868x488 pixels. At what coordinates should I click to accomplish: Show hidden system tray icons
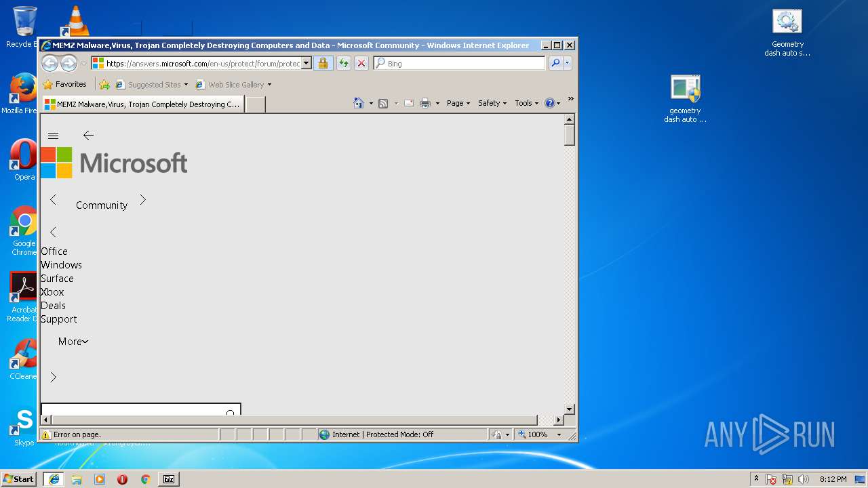(756, 479)
